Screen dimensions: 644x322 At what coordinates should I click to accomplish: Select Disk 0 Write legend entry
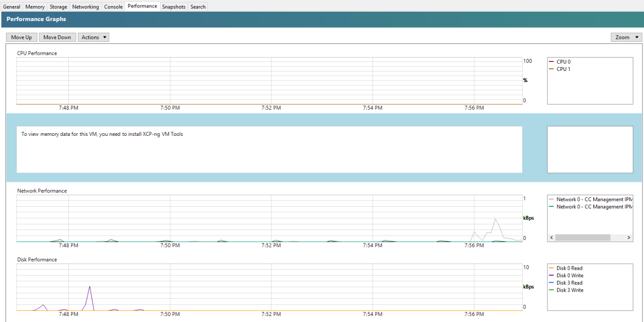tap(570, 276)
